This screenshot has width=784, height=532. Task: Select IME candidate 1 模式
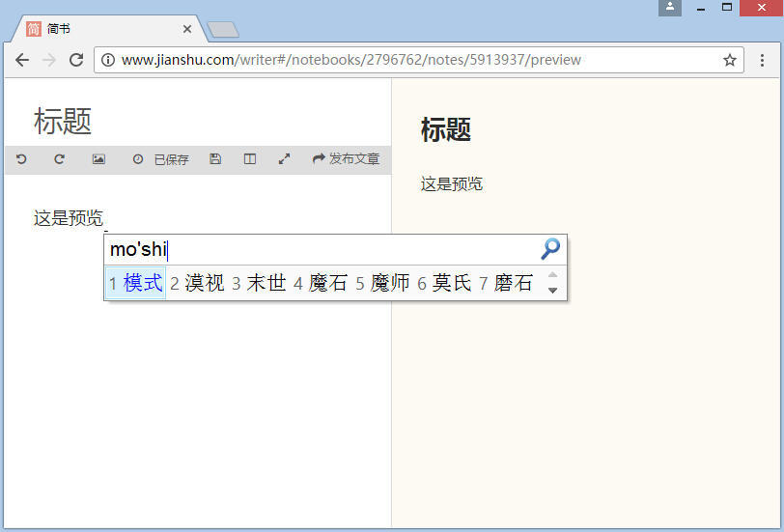tap(136, 283)
